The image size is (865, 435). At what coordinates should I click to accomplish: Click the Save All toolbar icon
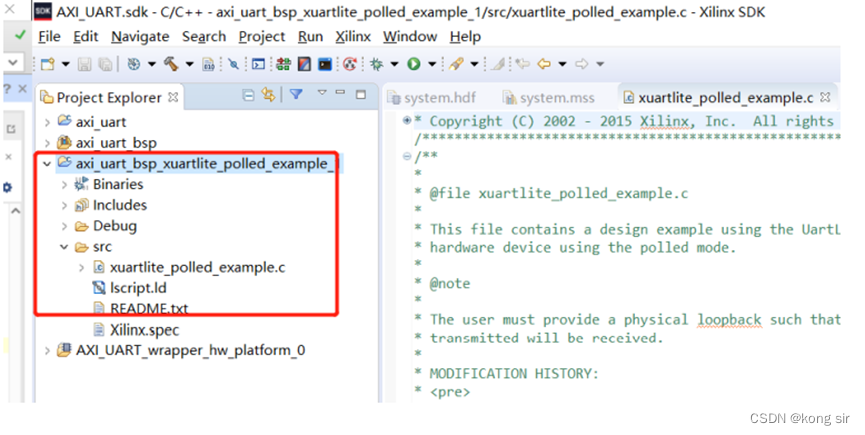[x=105, y=64]
